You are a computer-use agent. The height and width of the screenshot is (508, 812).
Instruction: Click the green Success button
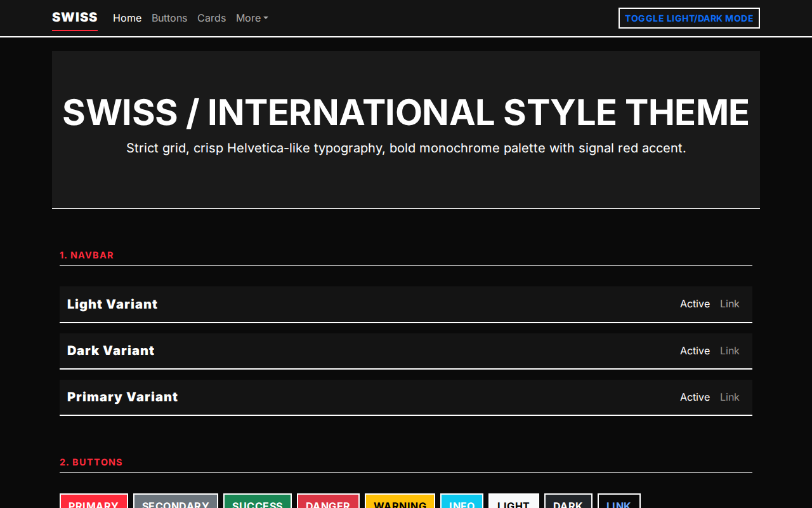point(258,501)
